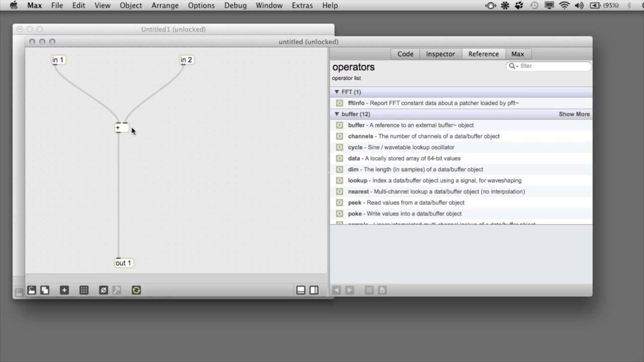Click the Wi-Fi status icon
644x362 pixels.
click(565, 6)
